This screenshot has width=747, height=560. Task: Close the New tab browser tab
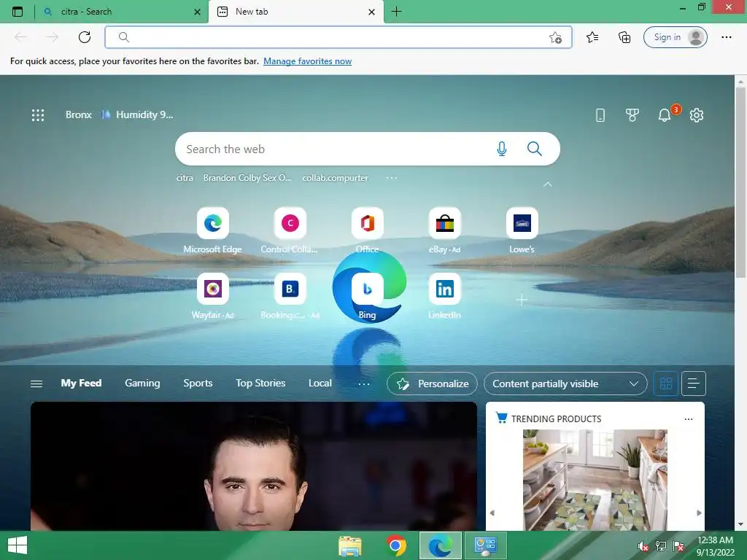click(x=371, y=12)
